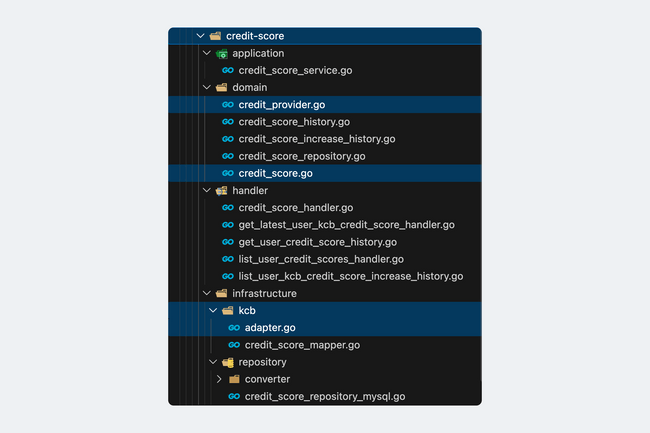
Task: Open credit_score_repository.go file
Action: pos(302,156)
